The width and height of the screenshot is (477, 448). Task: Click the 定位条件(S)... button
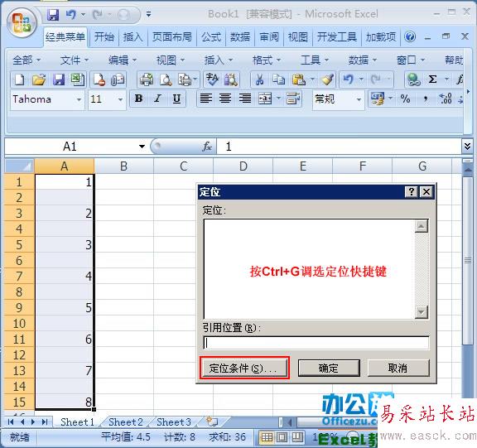click(x=245, y=368)
